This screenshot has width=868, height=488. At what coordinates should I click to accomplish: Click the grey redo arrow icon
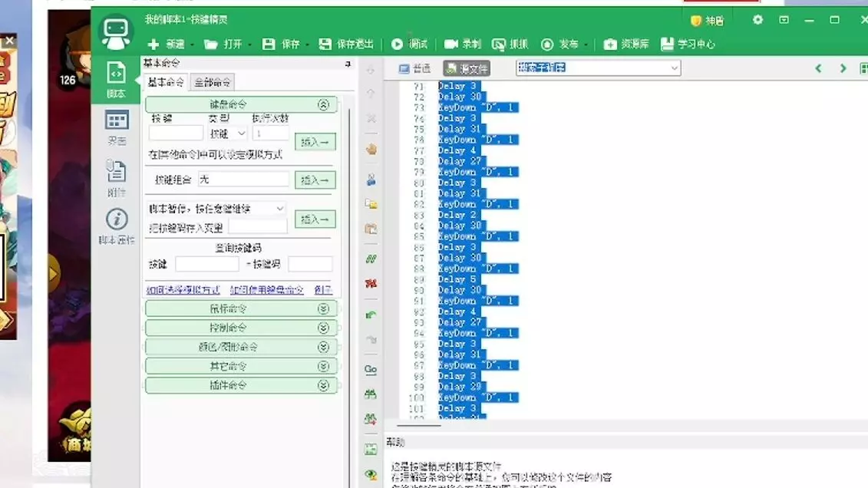(371, 339)
